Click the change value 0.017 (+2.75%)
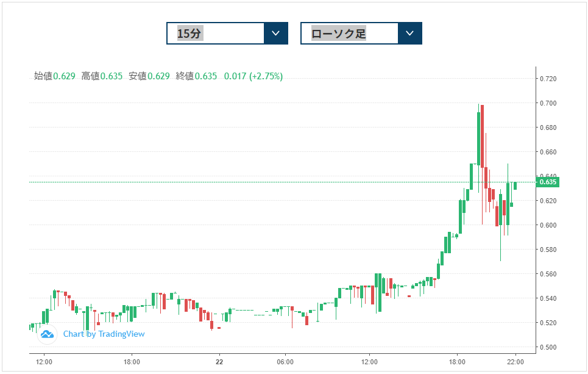Screen dimensions: 588x374 click(253, 76)
